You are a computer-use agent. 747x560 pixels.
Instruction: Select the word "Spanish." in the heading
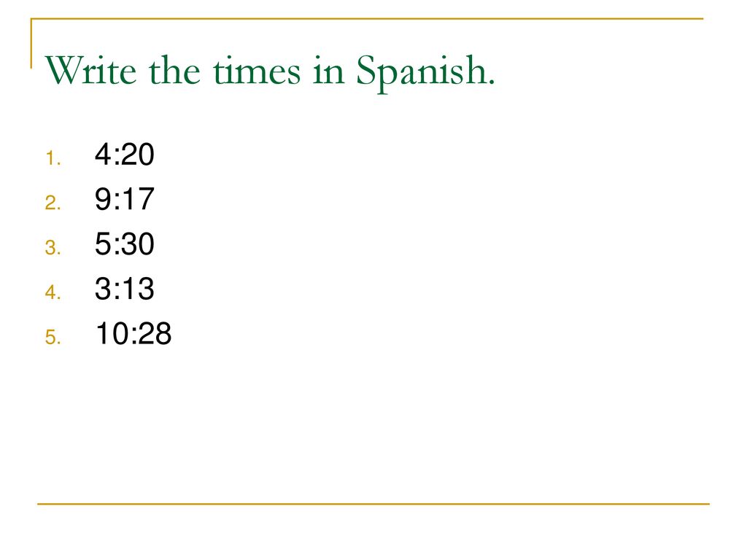pyautogui.click(x=425, y=73)
